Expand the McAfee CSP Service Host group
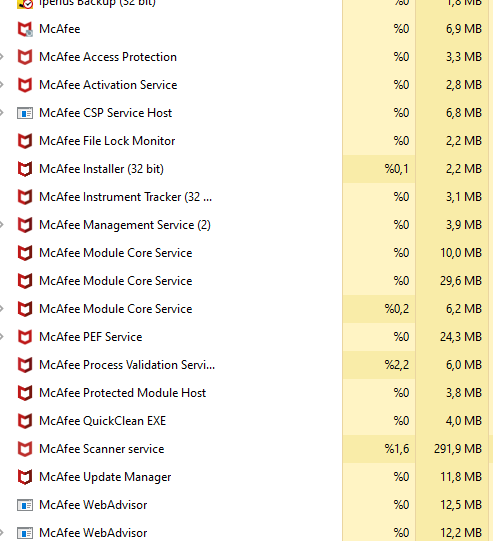The width and height of the screenshot is (493, 541). pos(2,112)
